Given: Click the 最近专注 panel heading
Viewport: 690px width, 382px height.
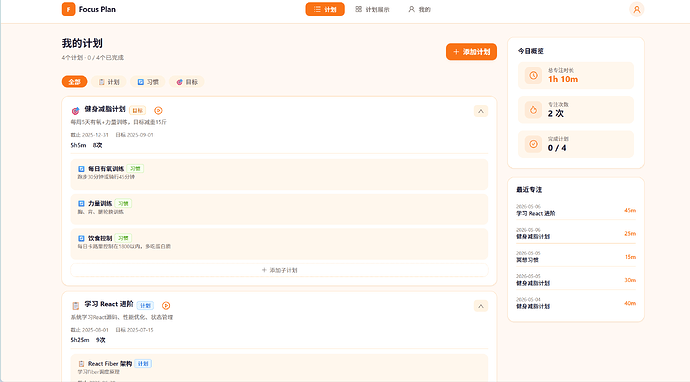Looking at the screenshot, I should 529,190.
